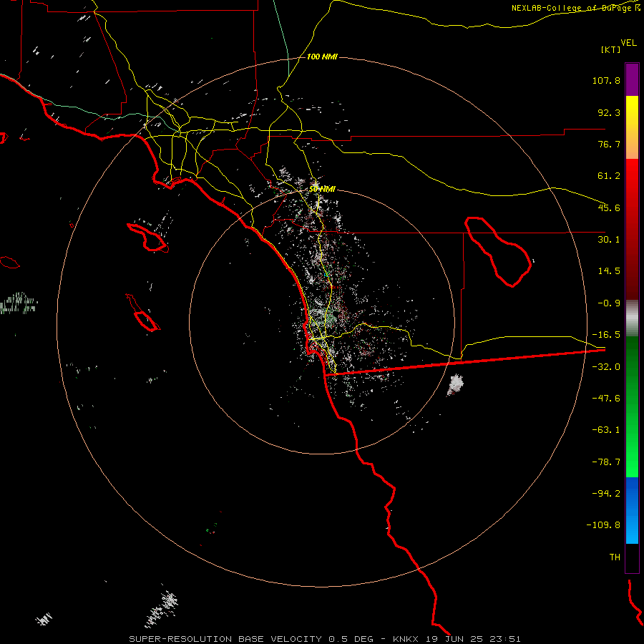Click the [KT] units label
Screen dimensions: 644x644
(611, 49)
